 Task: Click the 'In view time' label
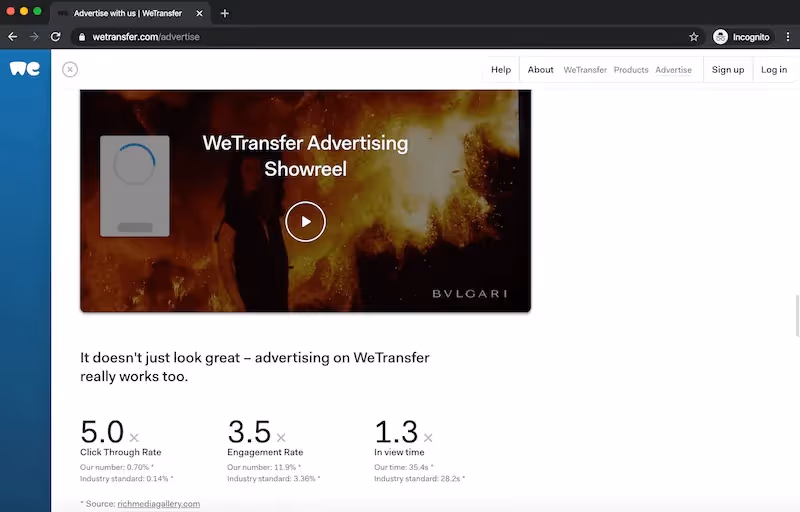pos(399,452)
